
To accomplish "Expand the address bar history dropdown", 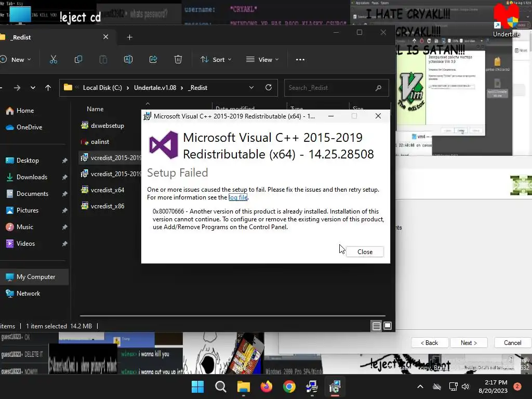I will [x=251, y=87].
